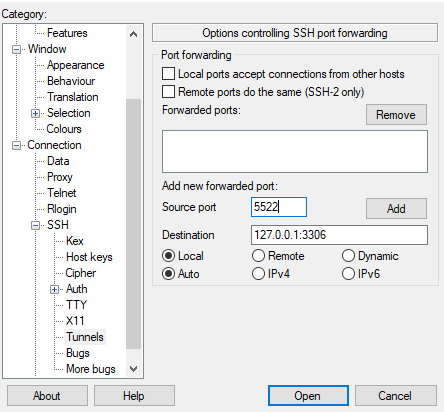The height and width of the screenshot is (412, 444).
Task: Select the Dynamic forwarding radio button
Action: [x=348, y=256]
